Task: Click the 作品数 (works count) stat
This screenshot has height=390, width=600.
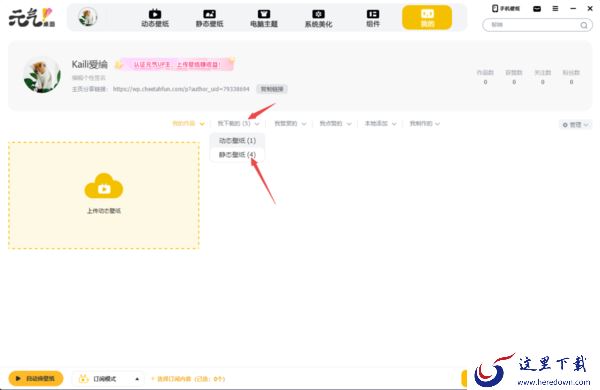Action: tap(485, 77)
